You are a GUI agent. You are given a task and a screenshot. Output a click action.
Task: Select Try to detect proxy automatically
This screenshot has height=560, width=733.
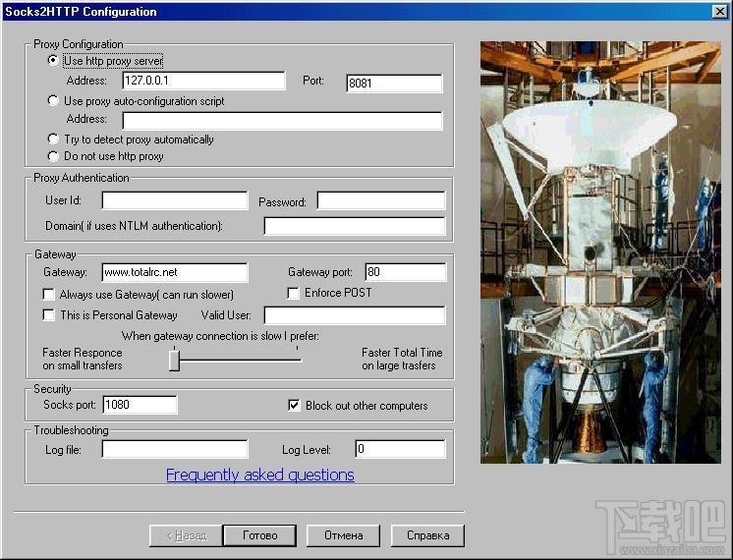[53, 140]
